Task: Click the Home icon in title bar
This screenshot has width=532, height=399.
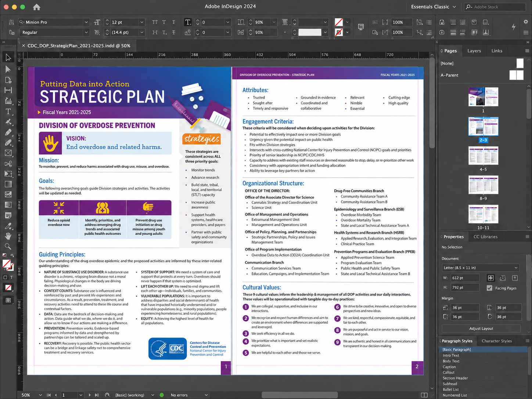Action: coord(36,7)
